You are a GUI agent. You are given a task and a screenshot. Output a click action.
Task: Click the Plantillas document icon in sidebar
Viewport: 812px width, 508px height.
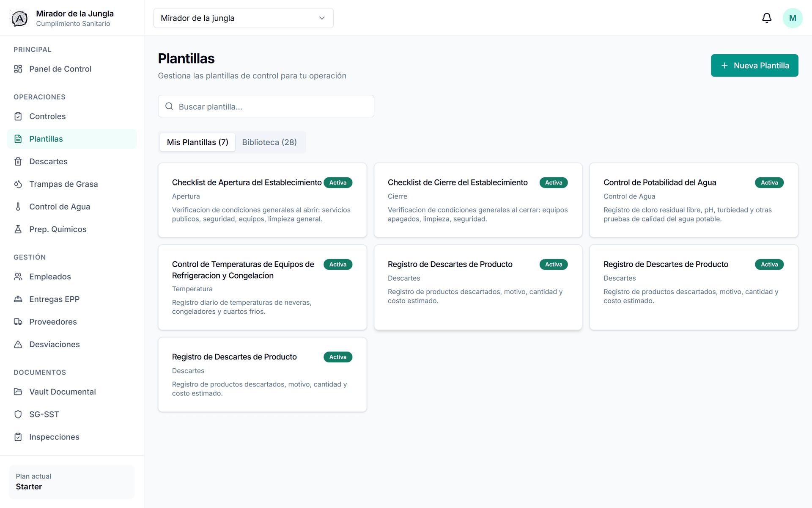click(18, 139)
